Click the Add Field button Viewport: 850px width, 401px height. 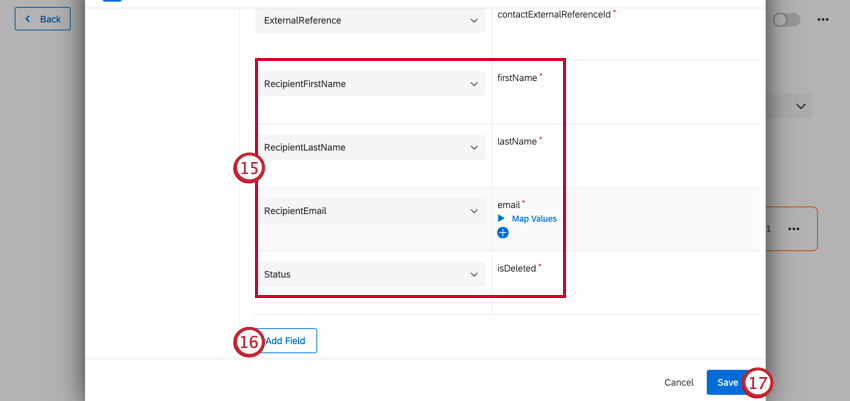point(287,341)
